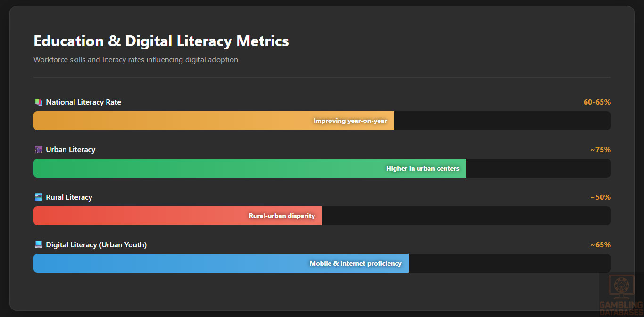The height and width of the screenshot is (317, 644).
Task: Click the 60-65% value
Action: coord(597,102)
